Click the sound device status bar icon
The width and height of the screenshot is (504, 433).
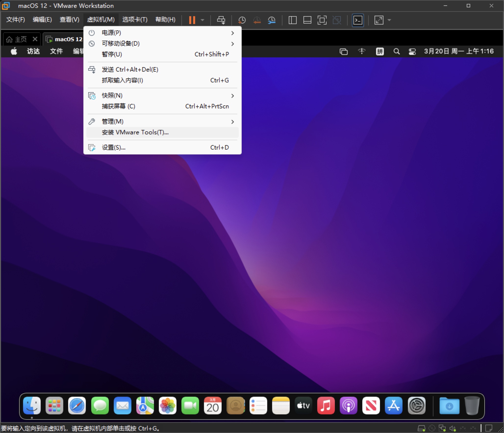coord(452,428)
